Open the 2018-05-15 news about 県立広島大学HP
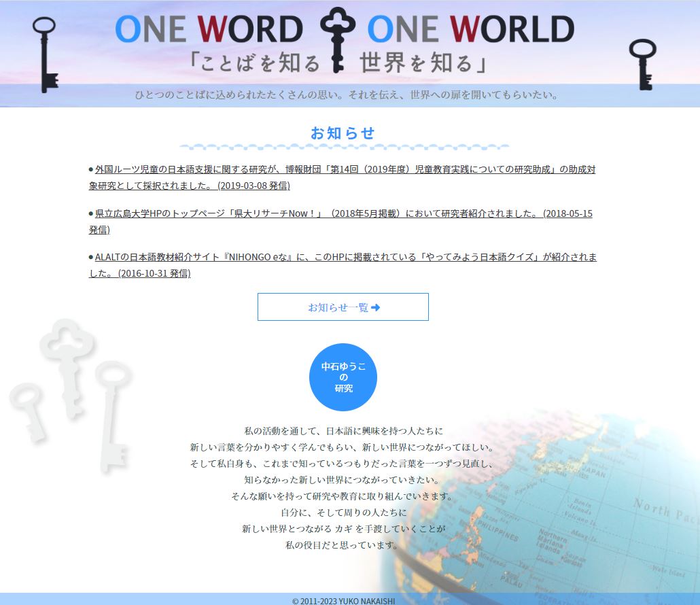Image resolution: width=700 pixels, height=605 pixels. pyautogui.click(x=340, y=222)
